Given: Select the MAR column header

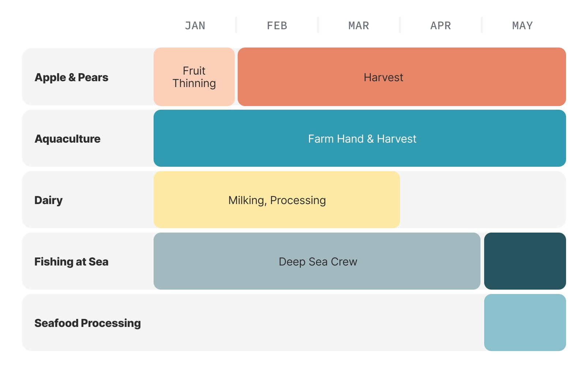Looking at the screenshot, I should [359, 26].
